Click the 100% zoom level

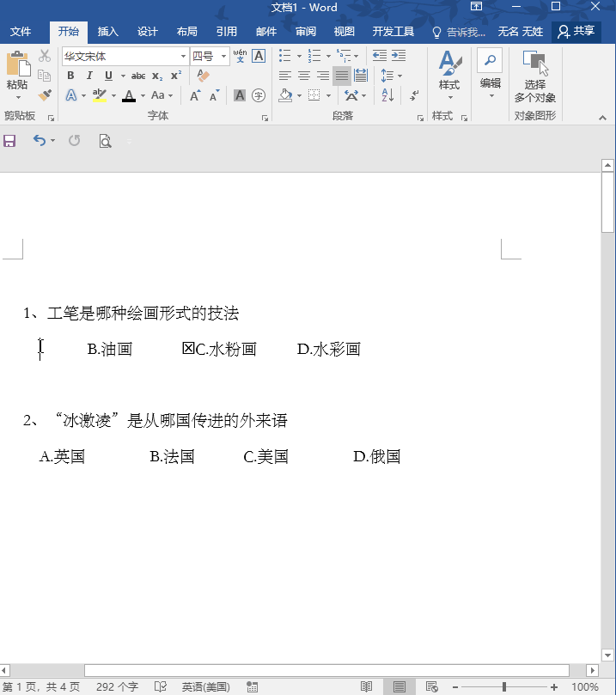(x=584, y=687)
